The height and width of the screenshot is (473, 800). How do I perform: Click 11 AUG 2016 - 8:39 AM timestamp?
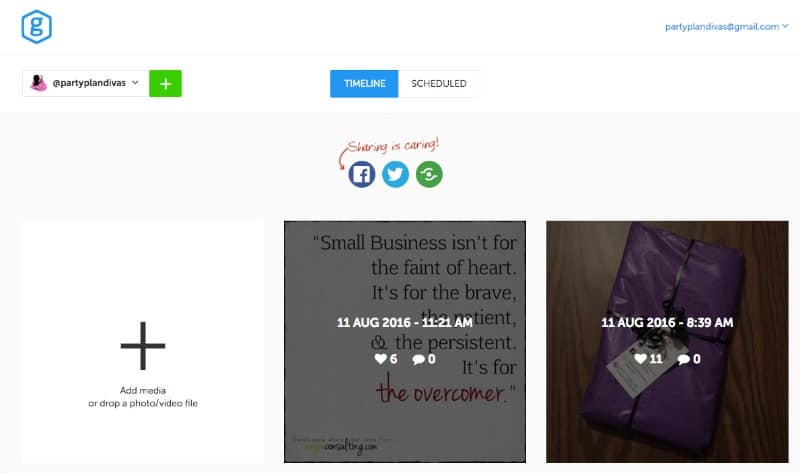pos(667,322)
